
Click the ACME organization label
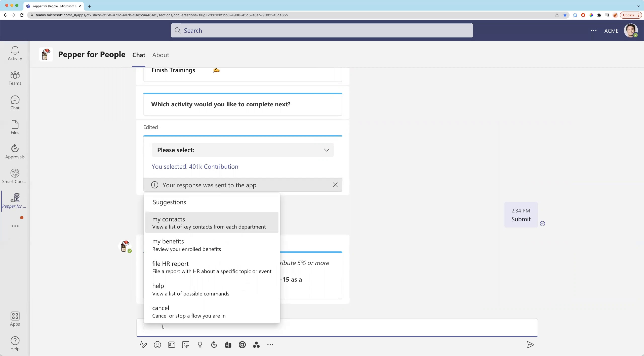611,31
